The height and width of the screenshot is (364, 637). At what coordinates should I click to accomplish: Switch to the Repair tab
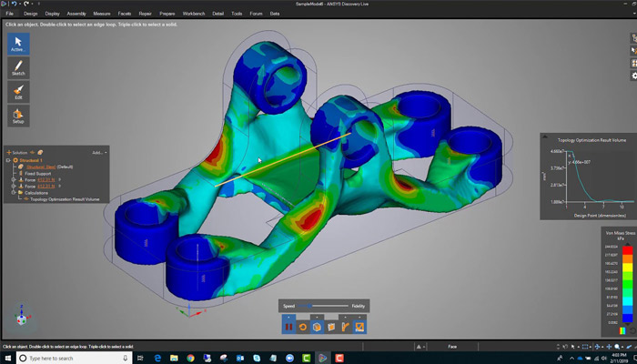click(x=145, y=14)
